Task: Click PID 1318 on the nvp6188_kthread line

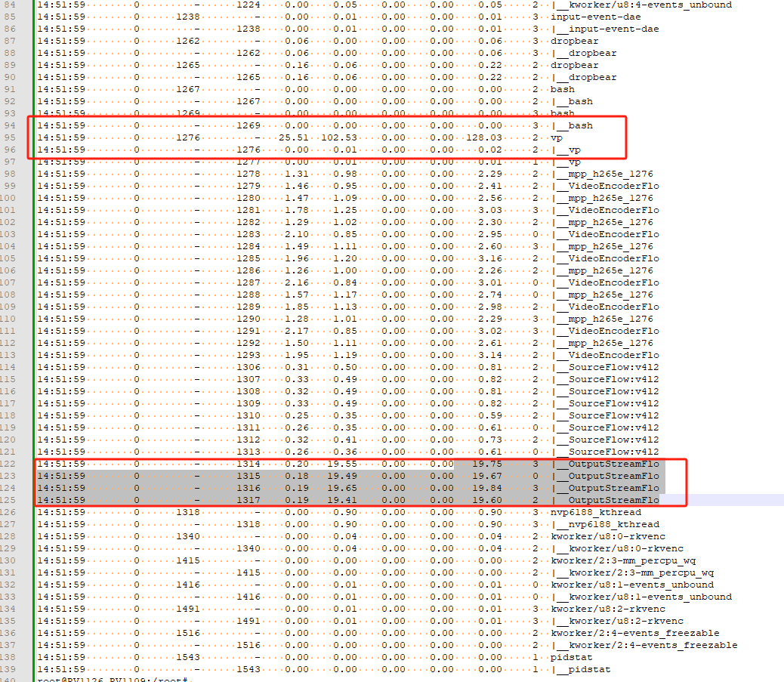Action: (188, 512)
